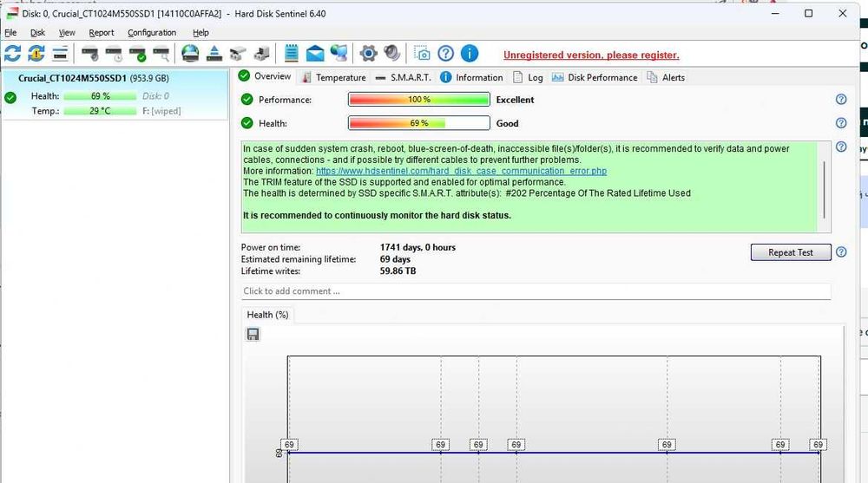
Task: Open the Configuration menu
Action: click(152, 33)
